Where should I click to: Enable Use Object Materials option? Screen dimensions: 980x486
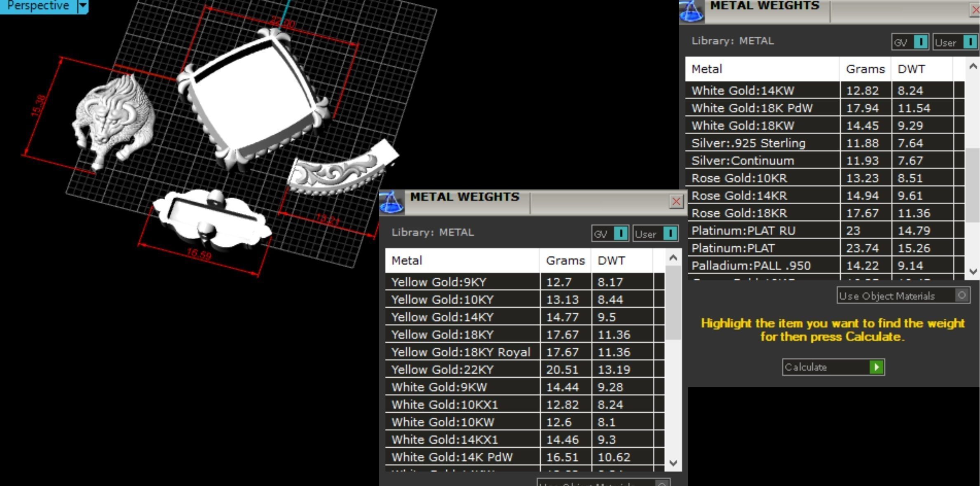962,295
